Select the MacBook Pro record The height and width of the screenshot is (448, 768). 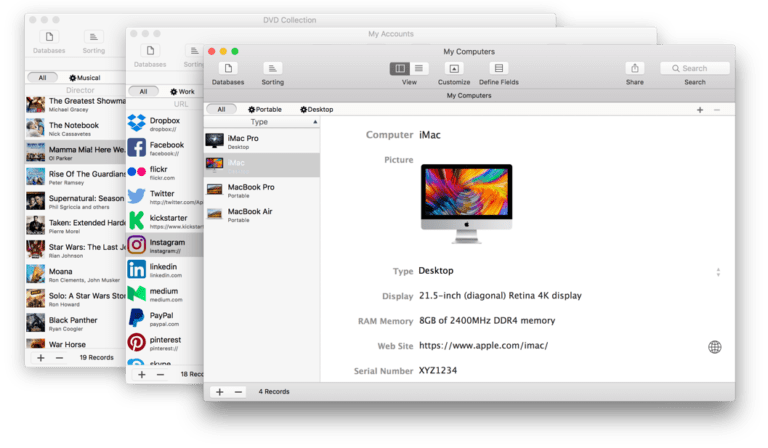[262, 189]
